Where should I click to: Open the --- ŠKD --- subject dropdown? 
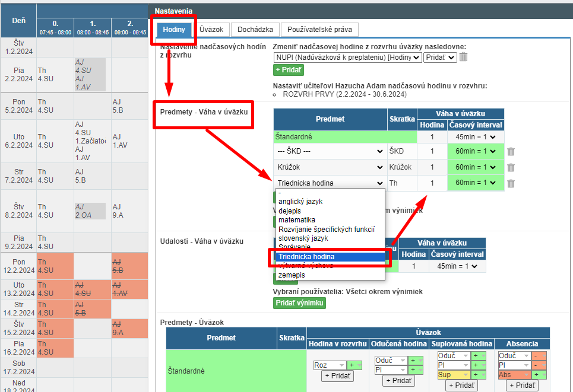(330, 151)
